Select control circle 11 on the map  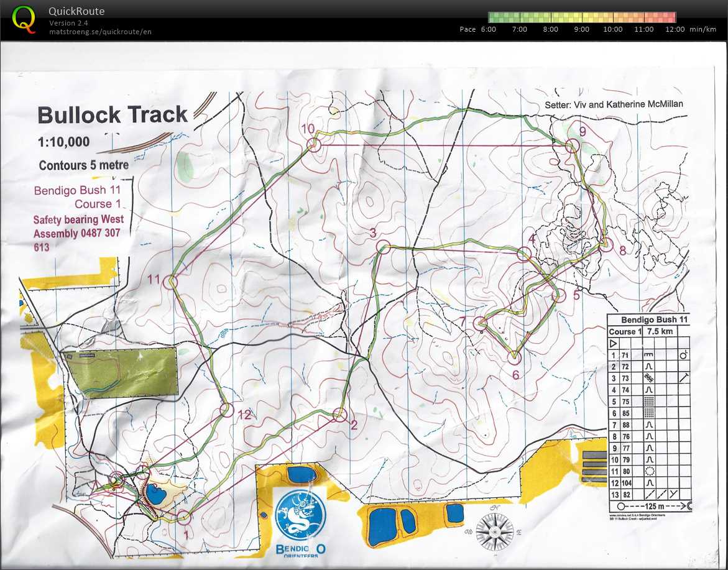(171, 282)
